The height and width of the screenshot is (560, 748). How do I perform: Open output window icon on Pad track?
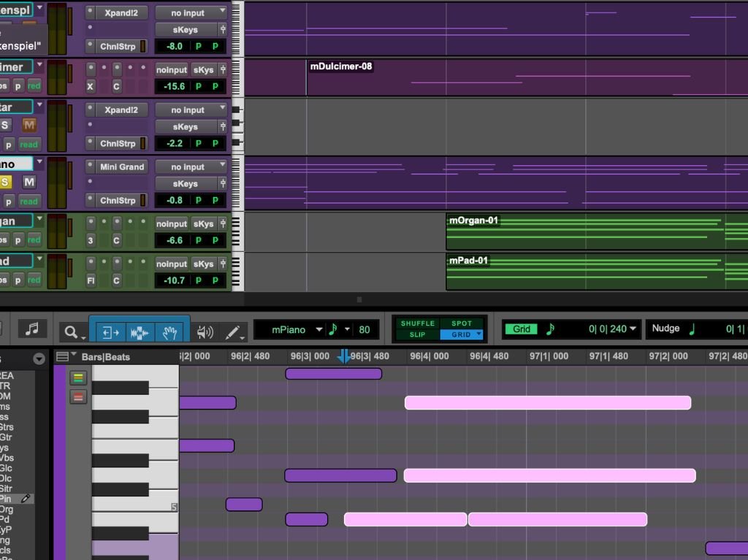[223, 264]
